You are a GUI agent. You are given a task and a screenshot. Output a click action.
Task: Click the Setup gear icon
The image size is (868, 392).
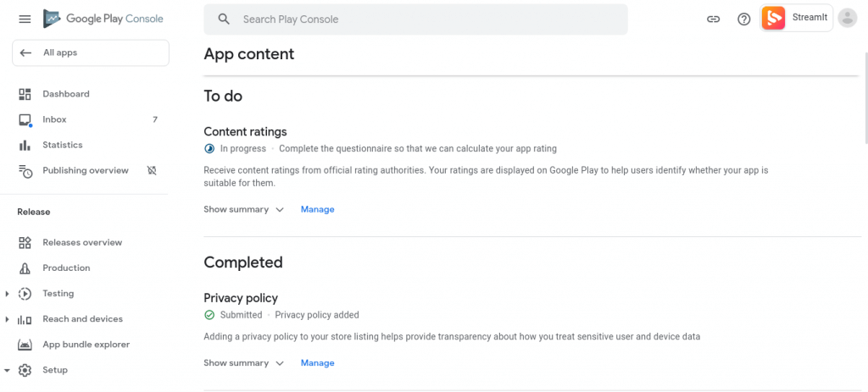(25, 370)
